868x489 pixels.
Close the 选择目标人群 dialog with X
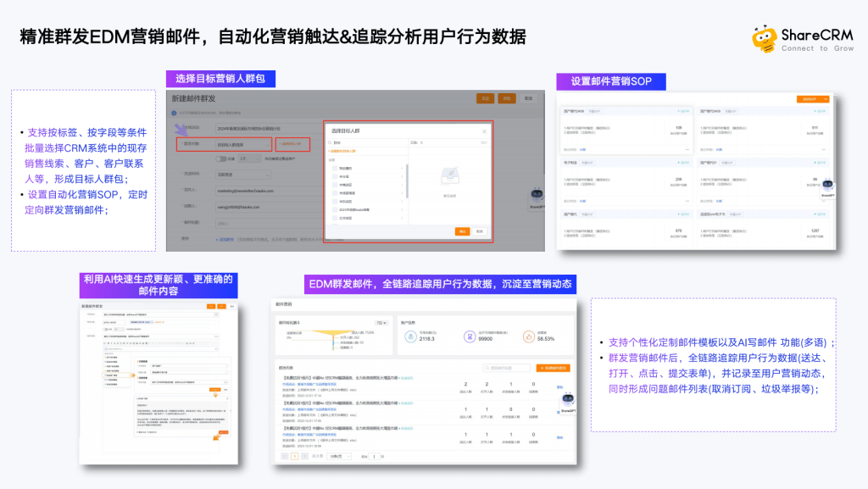pyautogui.click(x=484, y=131)
